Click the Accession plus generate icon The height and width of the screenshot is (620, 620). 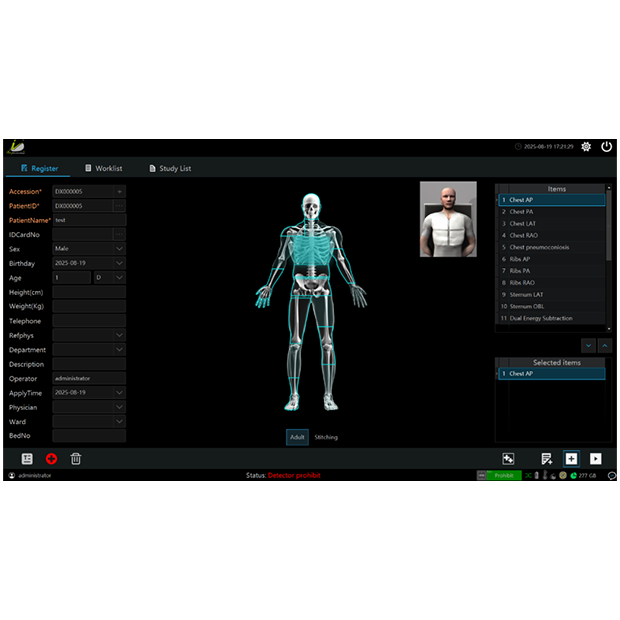click(x=119, y=192)
